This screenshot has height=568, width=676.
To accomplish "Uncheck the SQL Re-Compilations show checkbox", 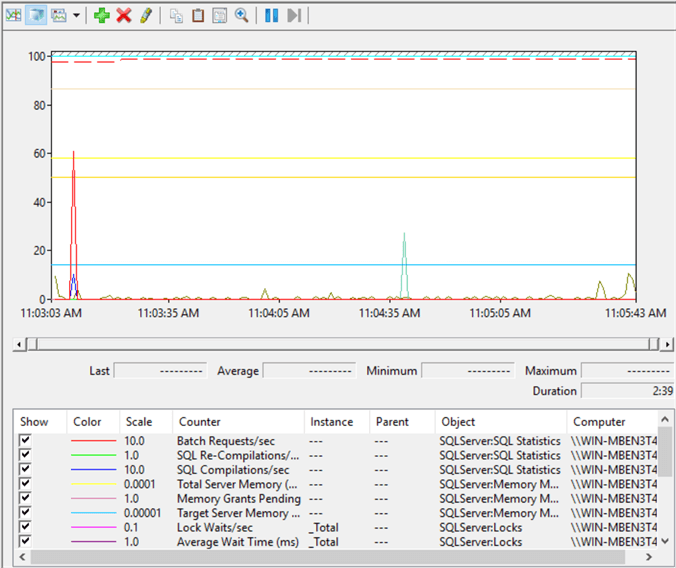I will (25, 454).
